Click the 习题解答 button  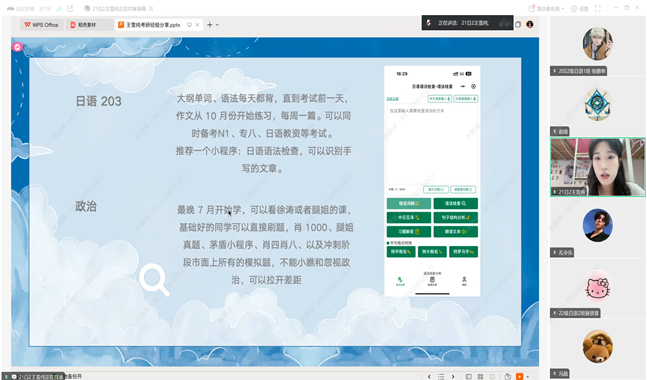click(x=409, y=231)
